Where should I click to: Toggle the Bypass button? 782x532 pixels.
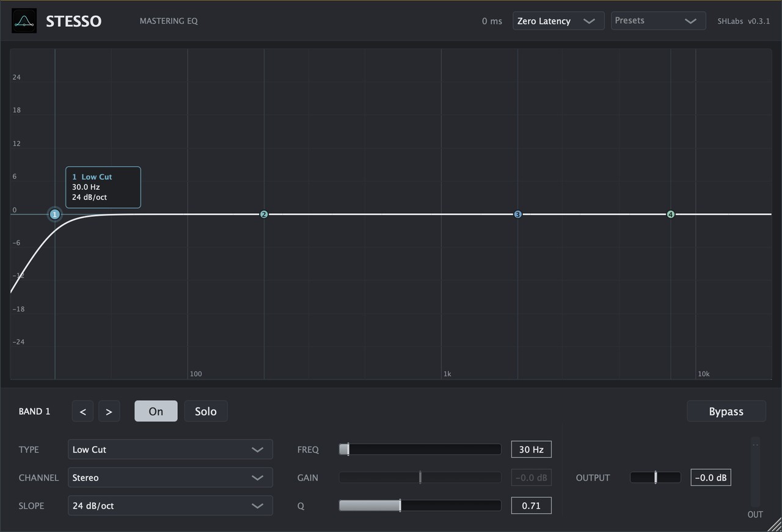[x=726, y=412]
